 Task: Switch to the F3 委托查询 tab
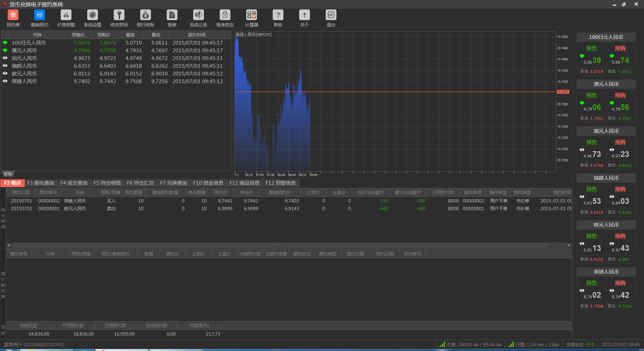point(41,183)
